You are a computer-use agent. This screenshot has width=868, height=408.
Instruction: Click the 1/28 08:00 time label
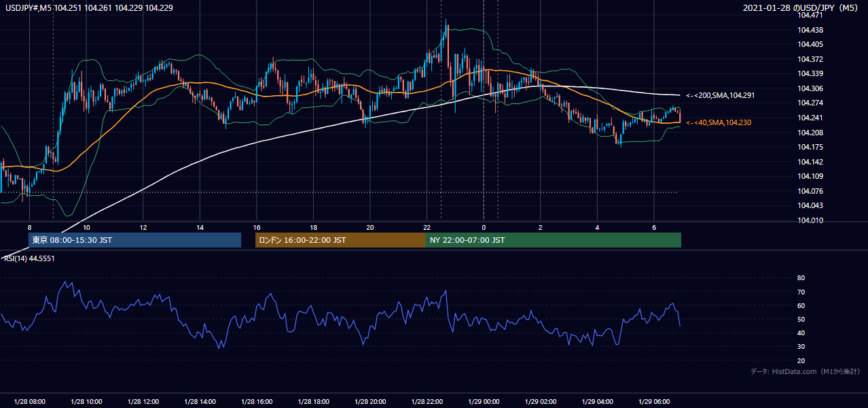[29, 401]
